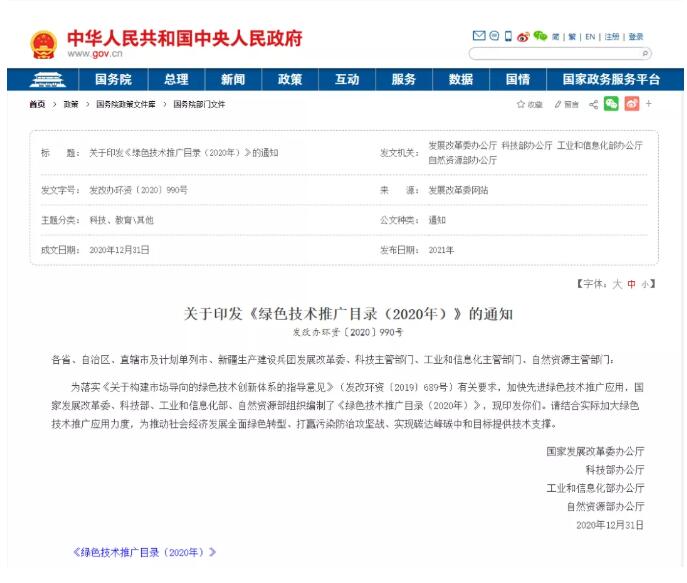Click the pencil 留言 comment icon

click(x=566, y=104)
